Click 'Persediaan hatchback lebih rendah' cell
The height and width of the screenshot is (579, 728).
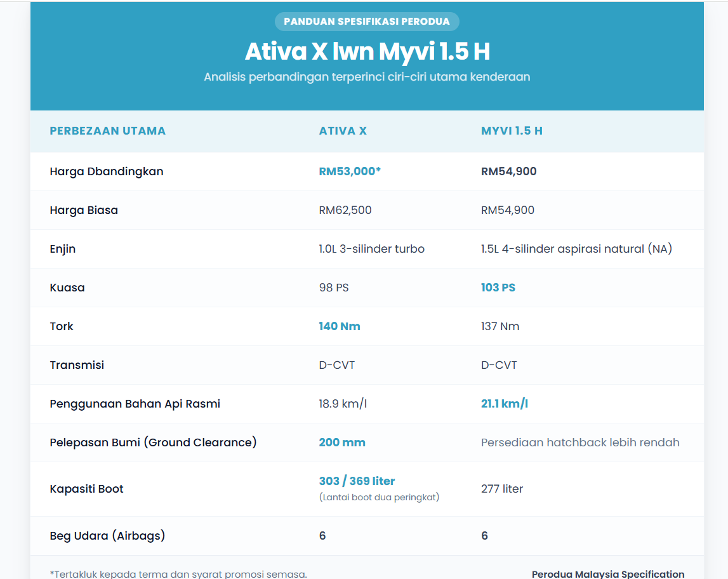[580, 443]
